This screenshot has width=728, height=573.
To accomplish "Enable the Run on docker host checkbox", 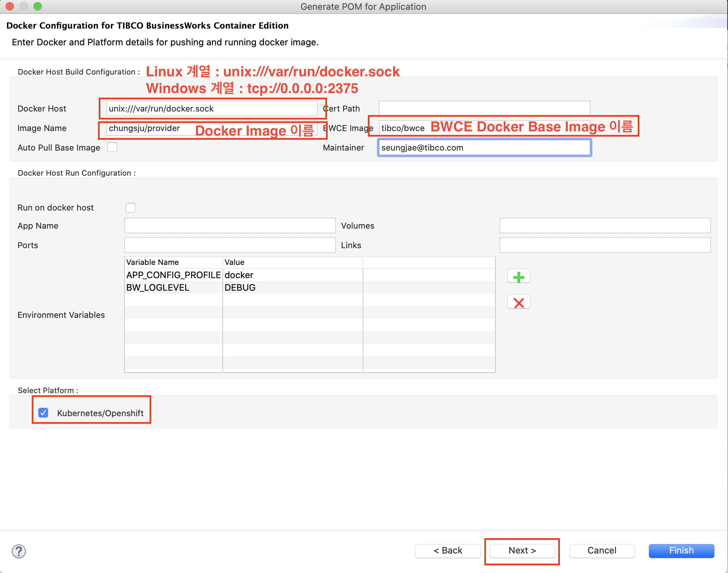I will click(130, 208).
